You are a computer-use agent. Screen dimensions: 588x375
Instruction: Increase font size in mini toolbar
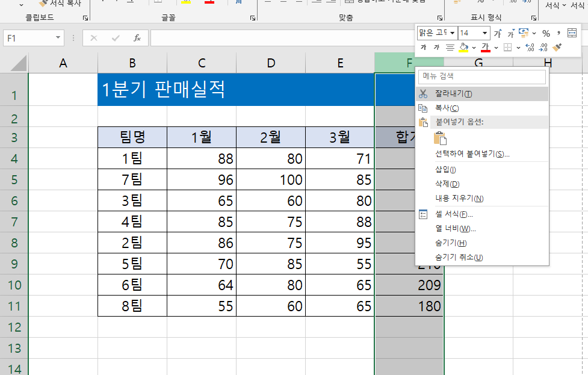coord(498,33)
